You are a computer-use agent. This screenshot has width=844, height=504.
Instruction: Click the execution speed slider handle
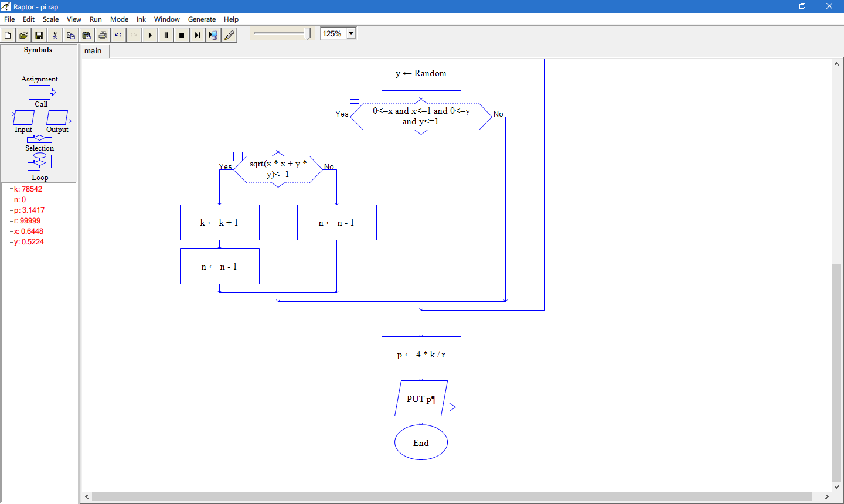pyautogui.click(x=309, y=33)
